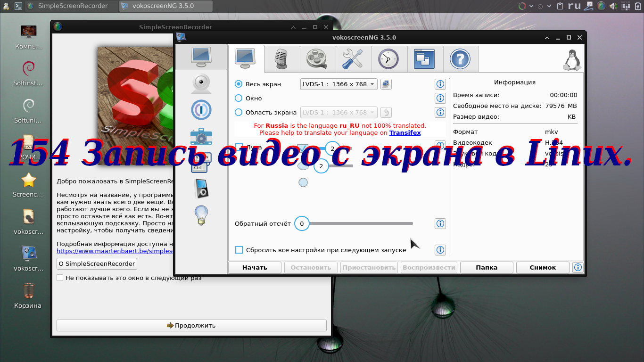Open the enabled LVDS-1 : 1366 x 768 dropdown
The image size is (644, 362).
339,84
